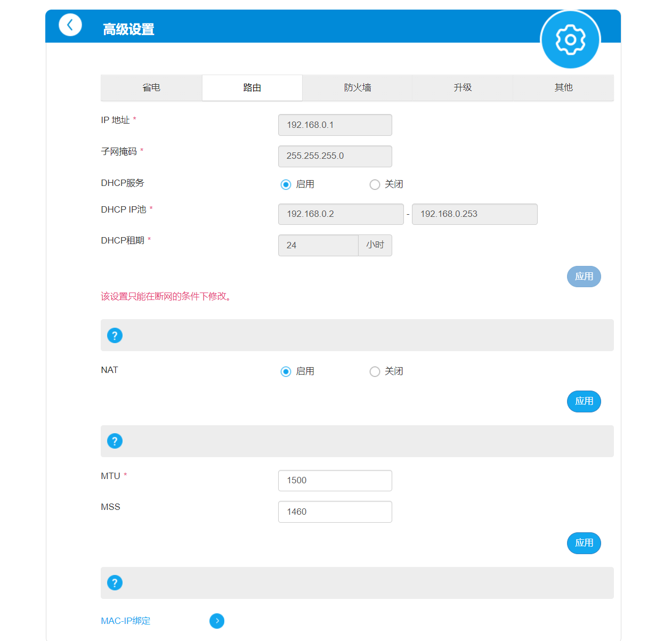The image size is (672, 641).
Task: Click the IP 地址 input field
Action: tap(335, 125)
